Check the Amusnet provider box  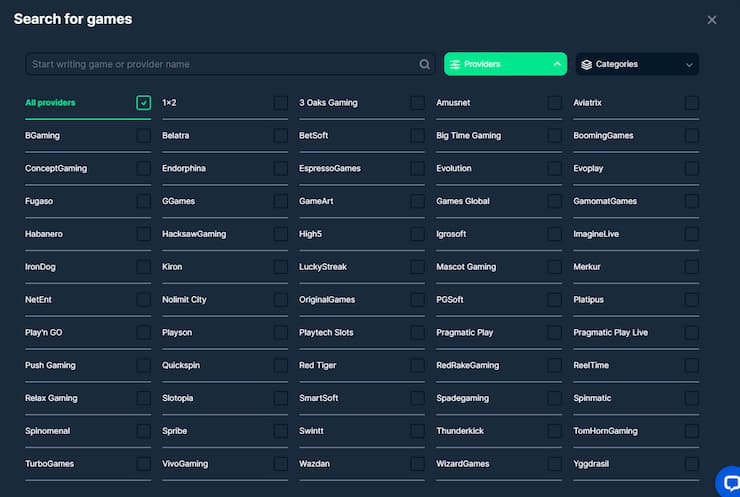(555, 102)
